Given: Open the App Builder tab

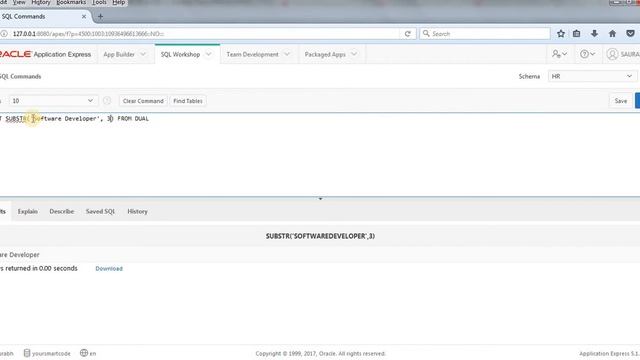Looking at the screenshot, I should pyautogui.click(x=119, y=54).
